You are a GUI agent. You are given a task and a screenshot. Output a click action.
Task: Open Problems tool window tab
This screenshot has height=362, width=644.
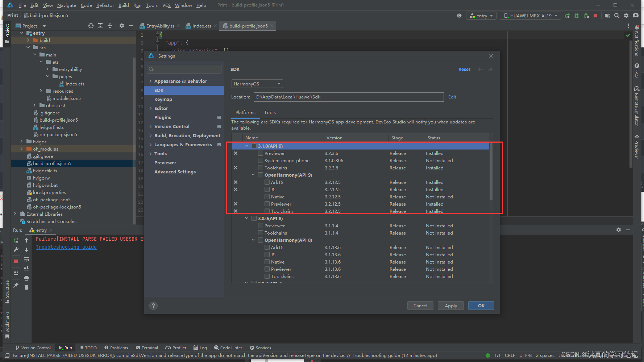[116, 348]
